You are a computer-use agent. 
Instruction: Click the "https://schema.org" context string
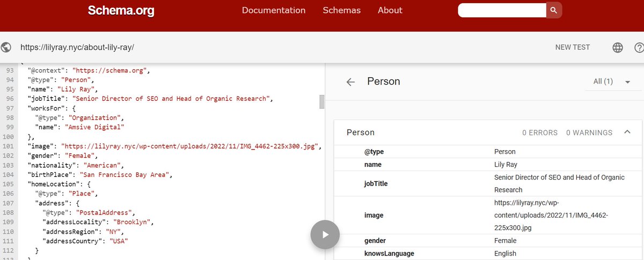(x=110, y=70)
